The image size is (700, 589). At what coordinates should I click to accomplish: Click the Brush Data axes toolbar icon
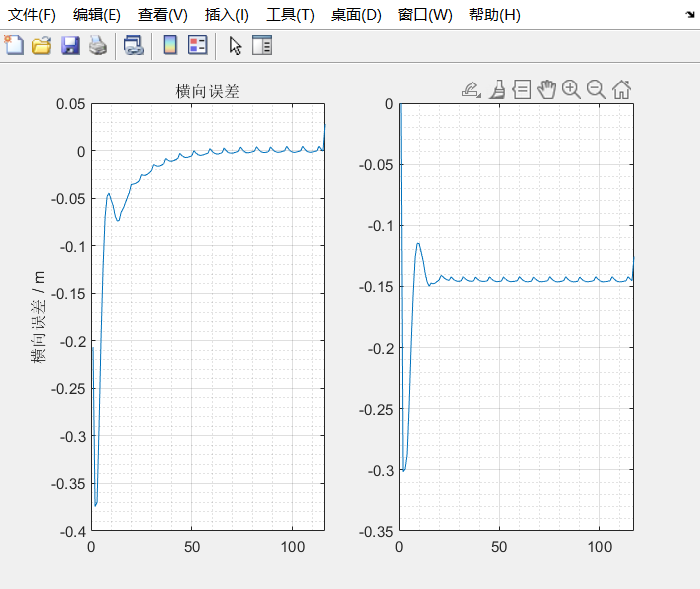point(497,89)
